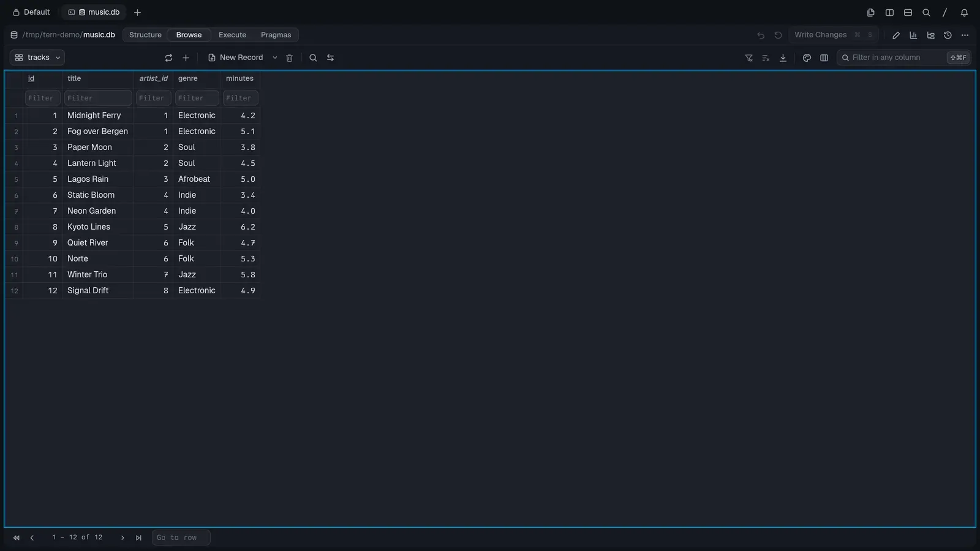Go to the next page arrow
This screenshot has width=980, height=551.
pyautogui.click(x=123, y=538)
